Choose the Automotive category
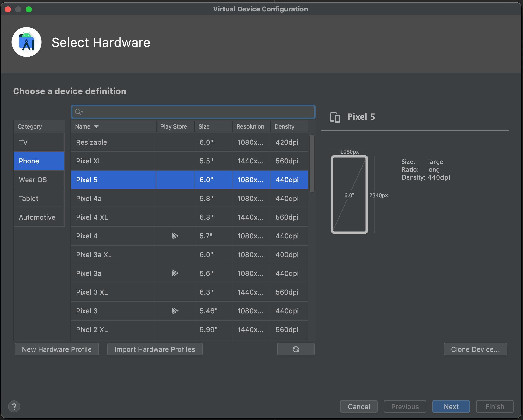The image size is (523, 420). tap(37, 217)
